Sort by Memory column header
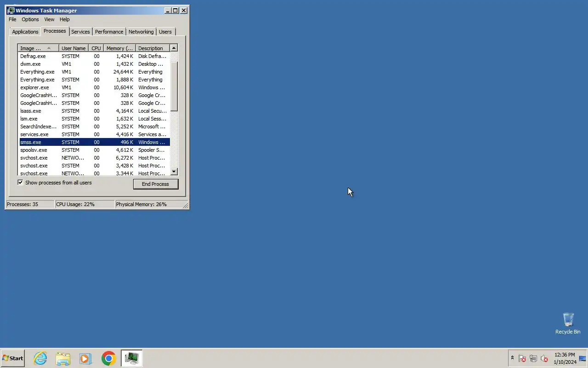This screenshot has width=588, height=368. pyautogui.click(x=119, y=48)
